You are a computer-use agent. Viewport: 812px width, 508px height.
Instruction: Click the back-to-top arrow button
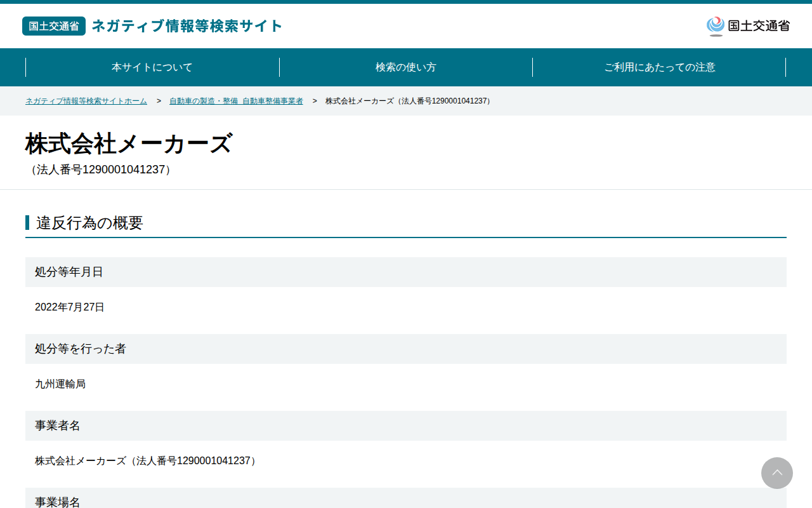click(x=777, y=473)
